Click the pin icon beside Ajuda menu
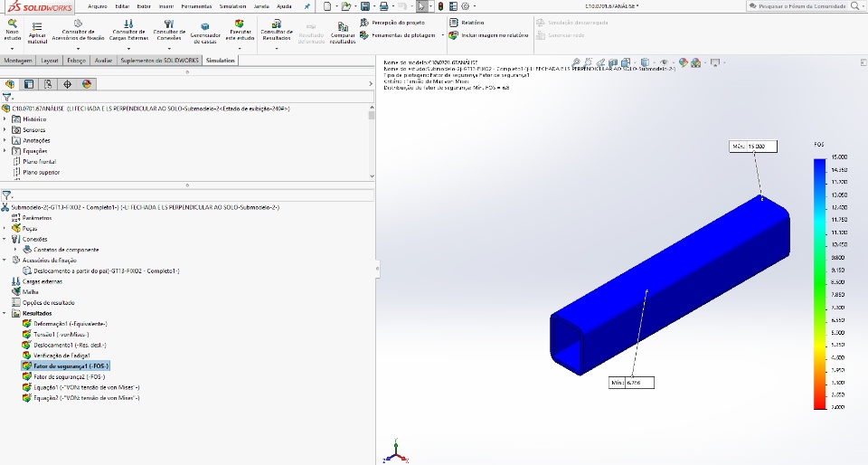 click(307, 6)
